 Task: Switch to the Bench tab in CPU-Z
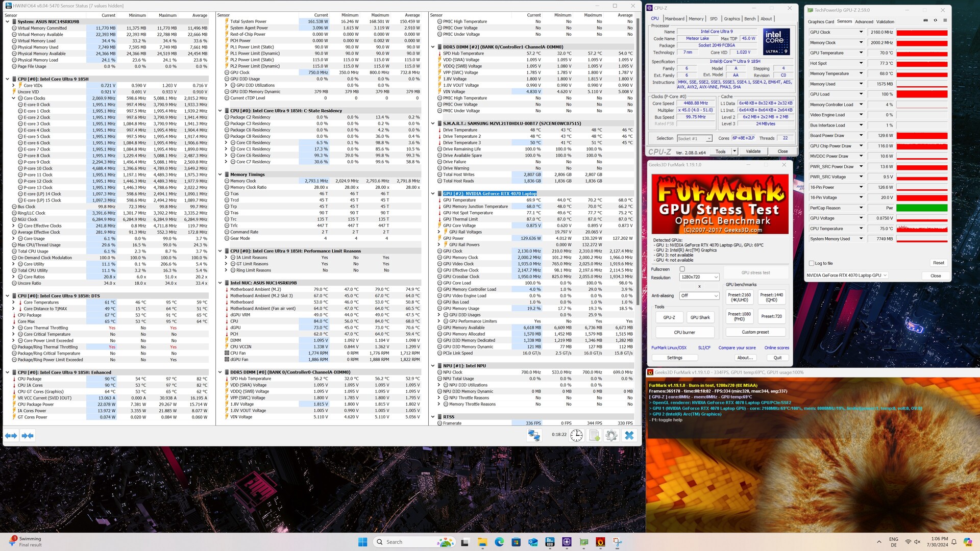tap(750, 19)
